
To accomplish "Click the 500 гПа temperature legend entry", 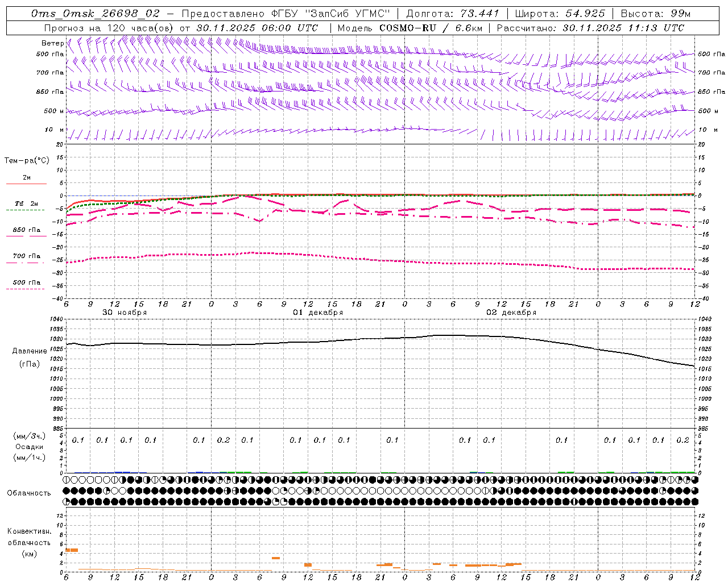I will (x=26, y=282).
